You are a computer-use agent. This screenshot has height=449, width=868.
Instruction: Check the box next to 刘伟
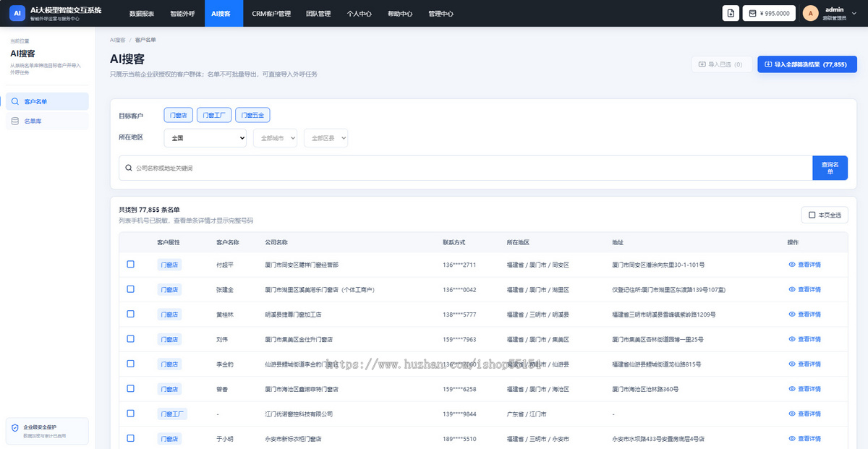click(131, 338)
